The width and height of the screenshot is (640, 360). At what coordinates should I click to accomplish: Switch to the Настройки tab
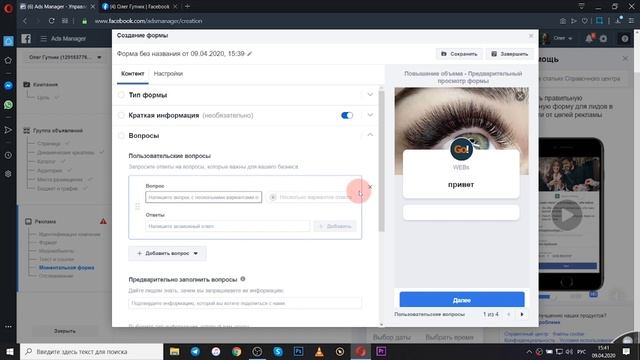[168, 74]
